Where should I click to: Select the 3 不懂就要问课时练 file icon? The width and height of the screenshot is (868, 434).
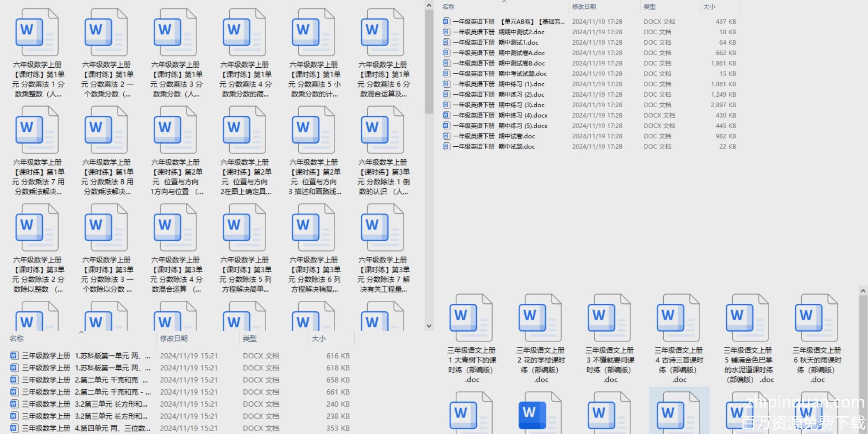point(609,319)
